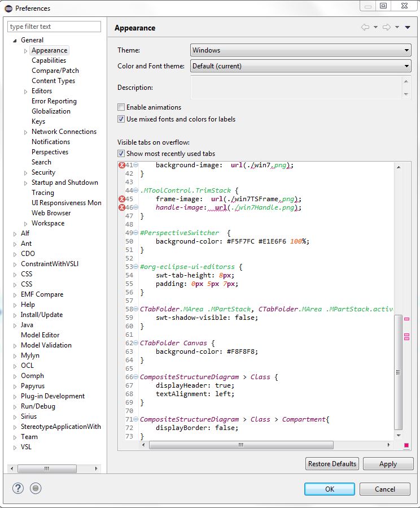
Task: Open the Web Browser preference page
Action: click(51, 213)
